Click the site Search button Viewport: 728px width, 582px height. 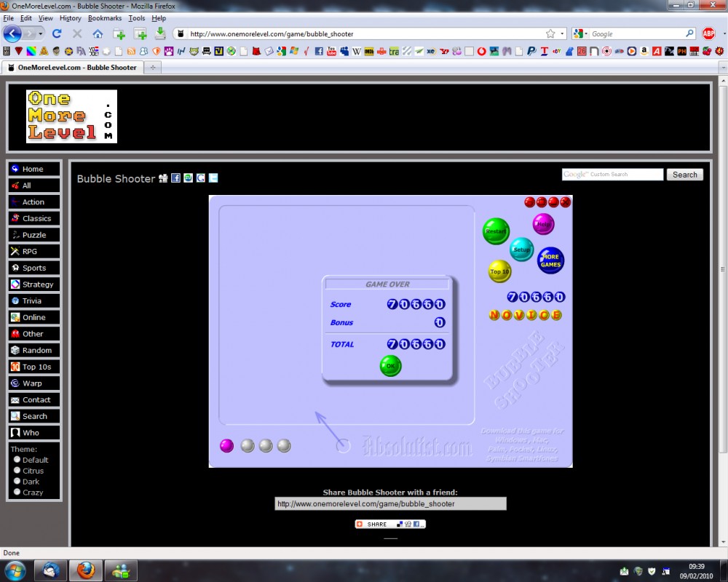685,175
